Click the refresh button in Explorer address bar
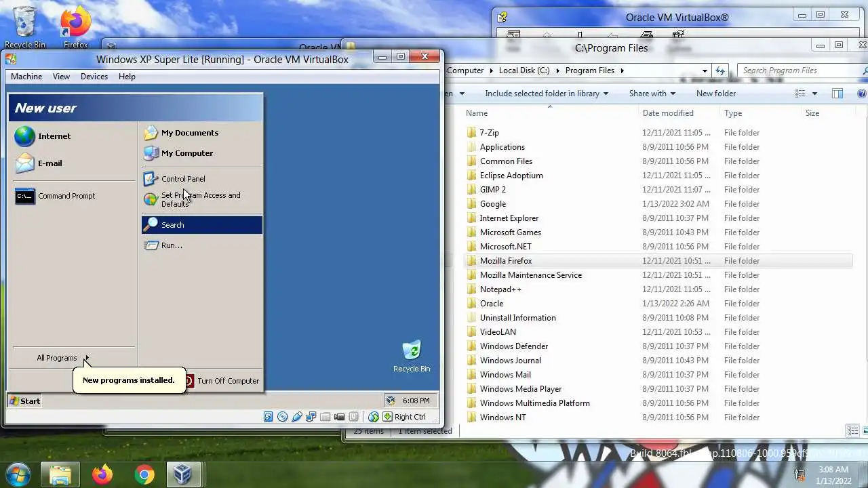The image size is (868, 488). [x=720, y=70]
